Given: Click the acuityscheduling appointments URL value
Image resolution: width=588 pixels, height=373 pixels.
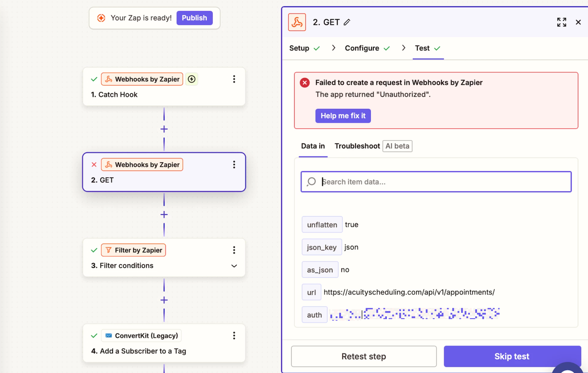Looking at the screenshot, I should [409, 292].
